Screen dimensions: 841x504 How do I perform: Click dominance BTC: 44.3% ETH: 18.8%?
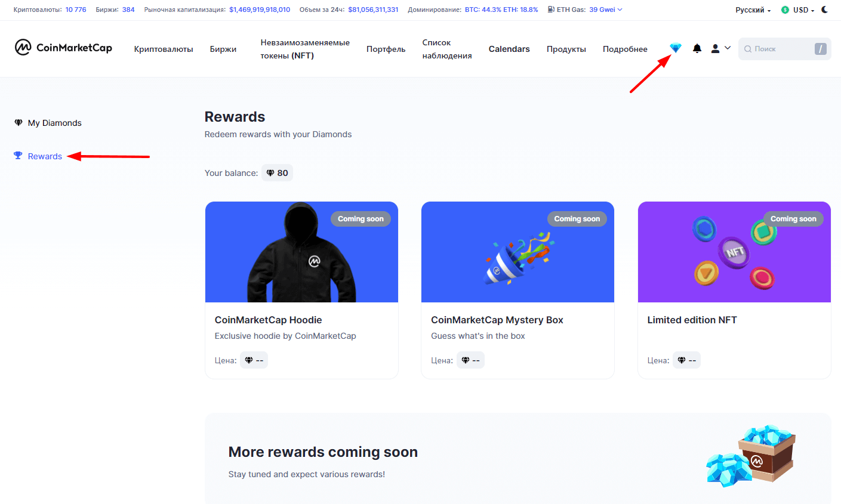coord(501,10)
